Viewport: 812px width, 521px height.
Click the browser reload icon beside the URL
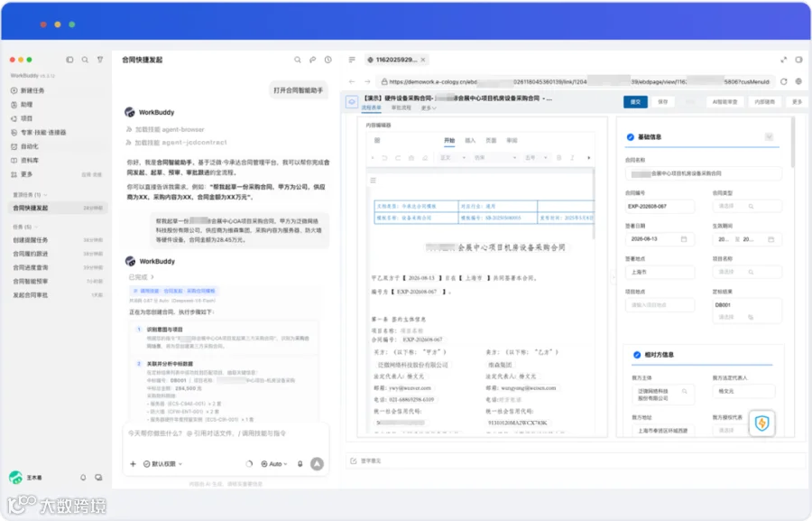click(x=783, y=81)
